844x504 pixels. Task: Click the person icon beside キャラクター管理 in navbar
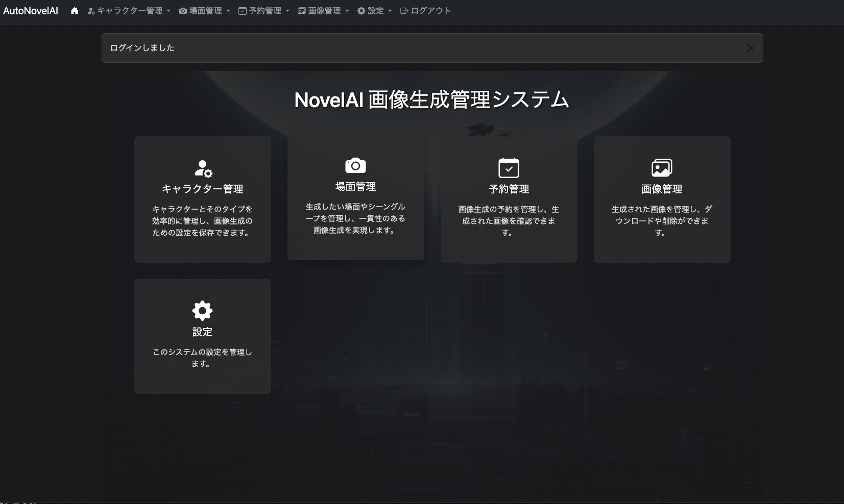point(91,10)
